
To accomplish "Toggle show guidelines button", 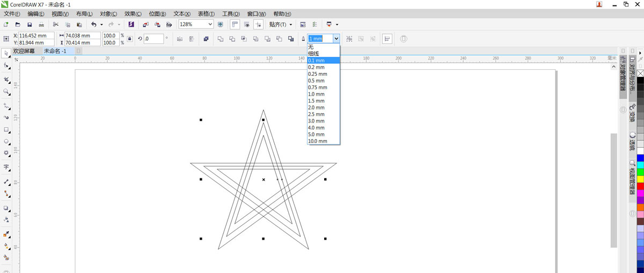I will tap(258, 25).
